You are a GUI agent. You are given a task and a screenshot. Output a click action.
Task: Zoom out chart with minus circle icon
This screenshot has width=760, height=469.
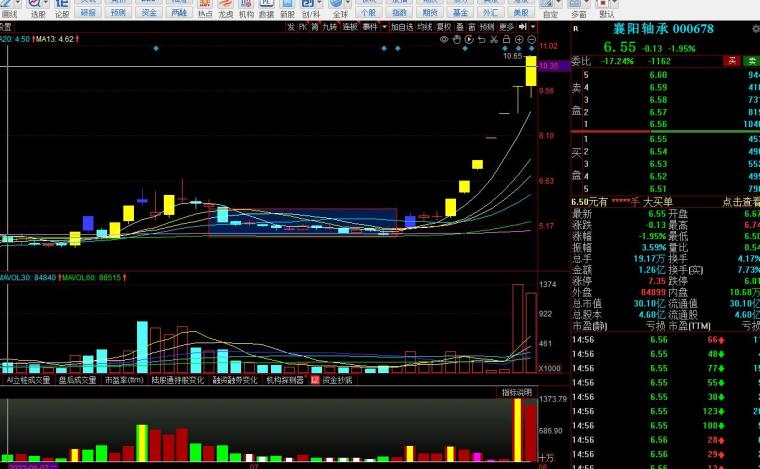pos(532,39)
